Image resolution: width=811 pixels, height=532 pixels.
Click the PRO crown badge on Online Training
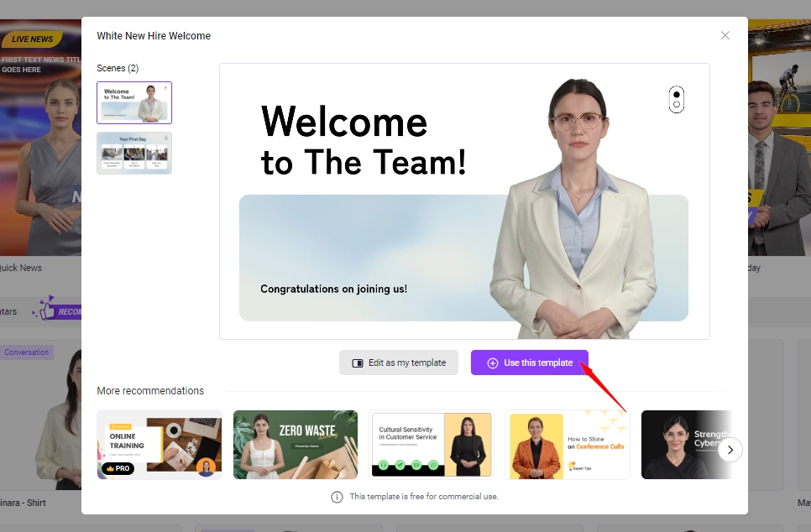point(118,468)
